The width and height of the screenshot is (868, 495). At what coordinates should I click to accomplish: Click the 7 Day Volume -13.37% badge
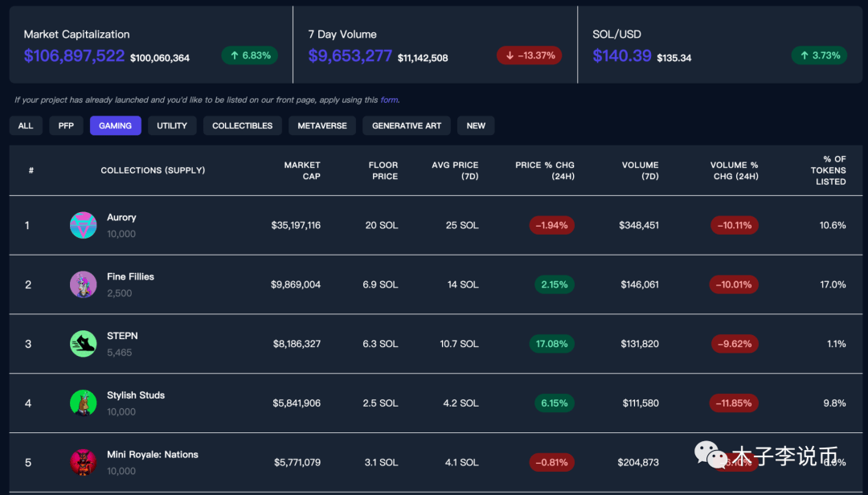[x=529, y=55]
